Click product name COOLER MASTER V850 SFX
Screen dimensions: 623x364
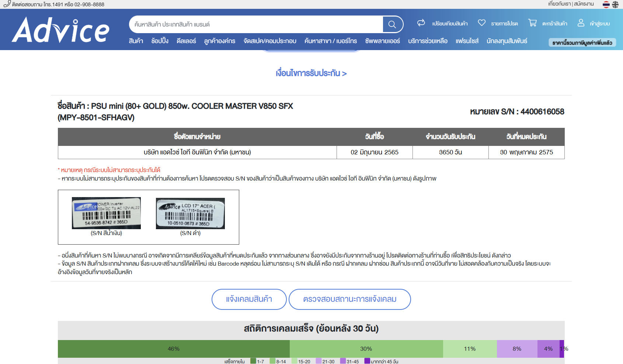pyautogui.click(x=242, y=106)
